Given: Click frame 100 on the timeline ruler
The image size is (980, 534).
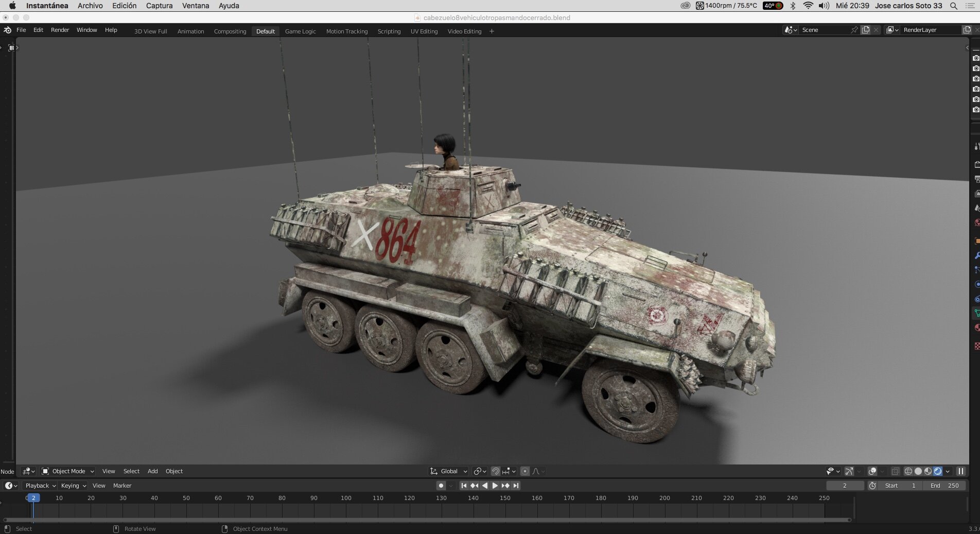Looking at the screenshot, I should [346, 498].
